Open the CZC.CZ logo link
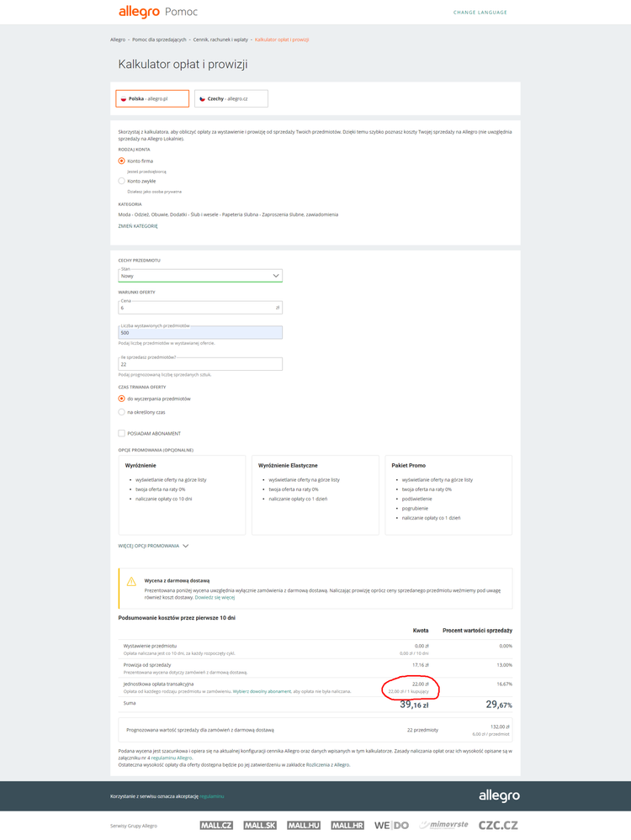The image size is (631, 840). (498, 826)
